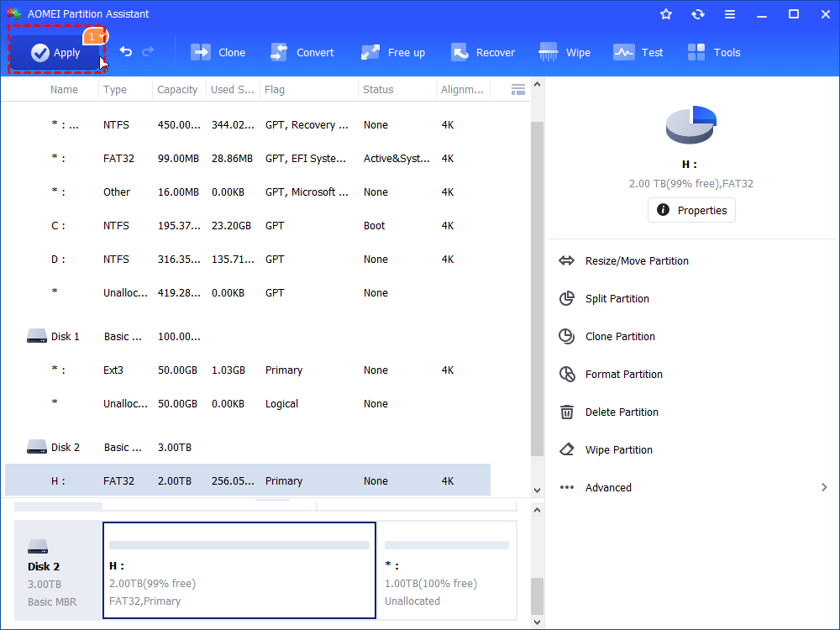840x630 pixels.
Task: Click the disk map scroll up arrow
Action: 538,510
